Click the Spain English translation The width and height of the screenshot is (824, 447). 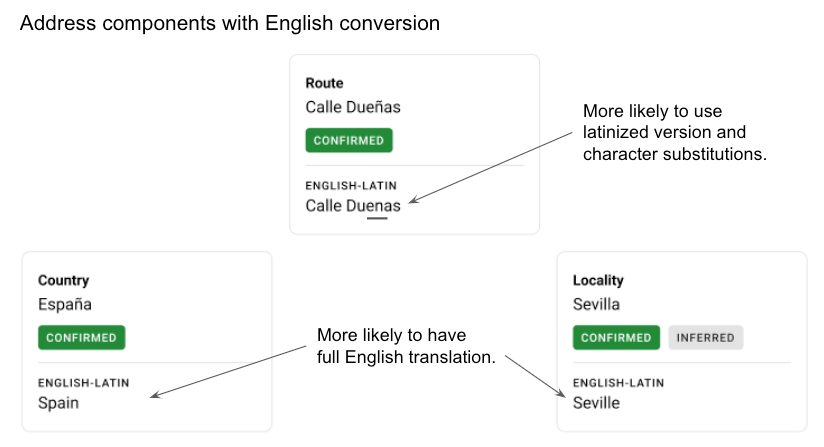coord(58,403)
